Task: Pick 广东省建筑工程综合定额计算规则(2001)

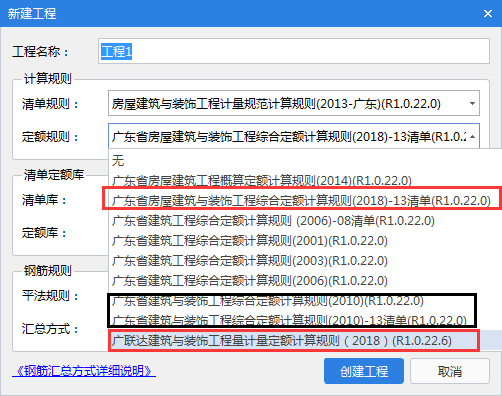Action: 305,241
